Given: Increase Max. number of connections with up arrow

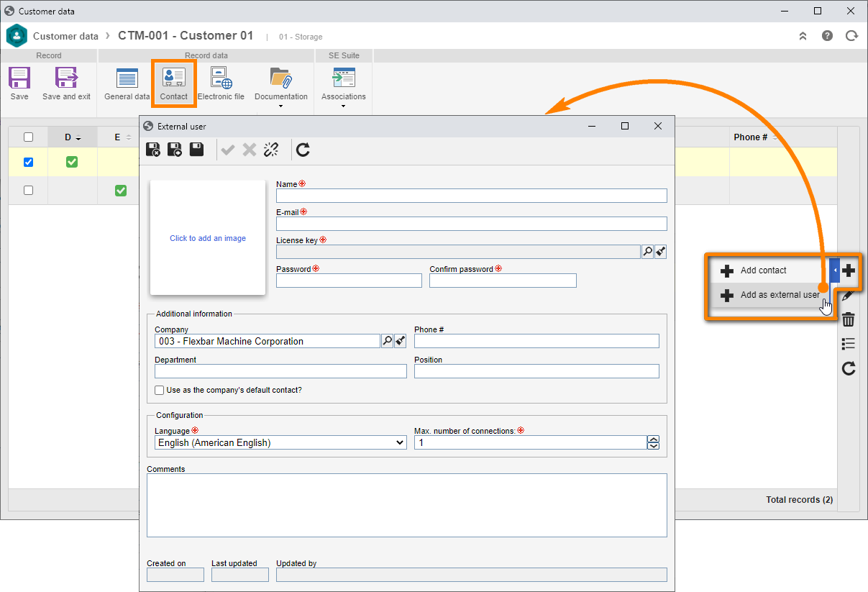Looking at the screenshot, I should 653,440.
